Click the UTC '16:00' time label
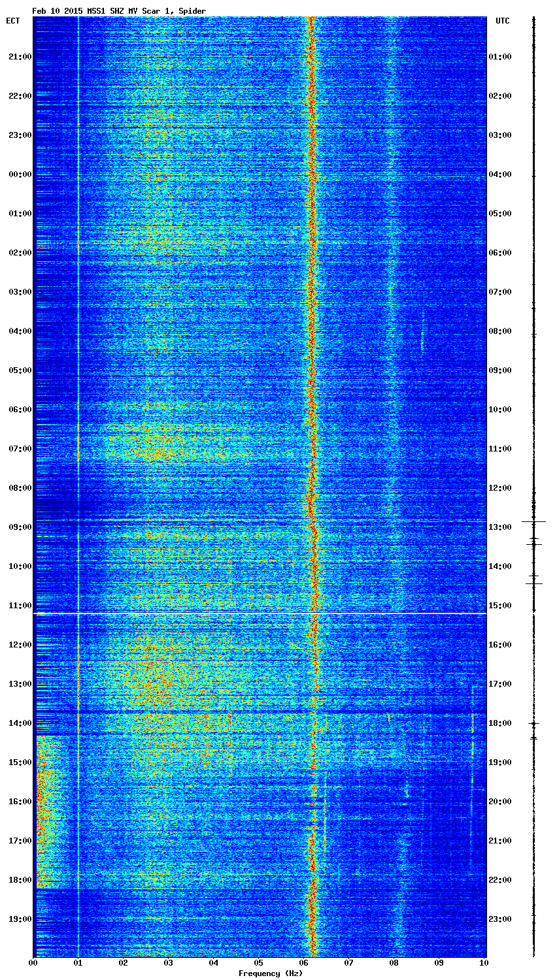 pos(500,645)
